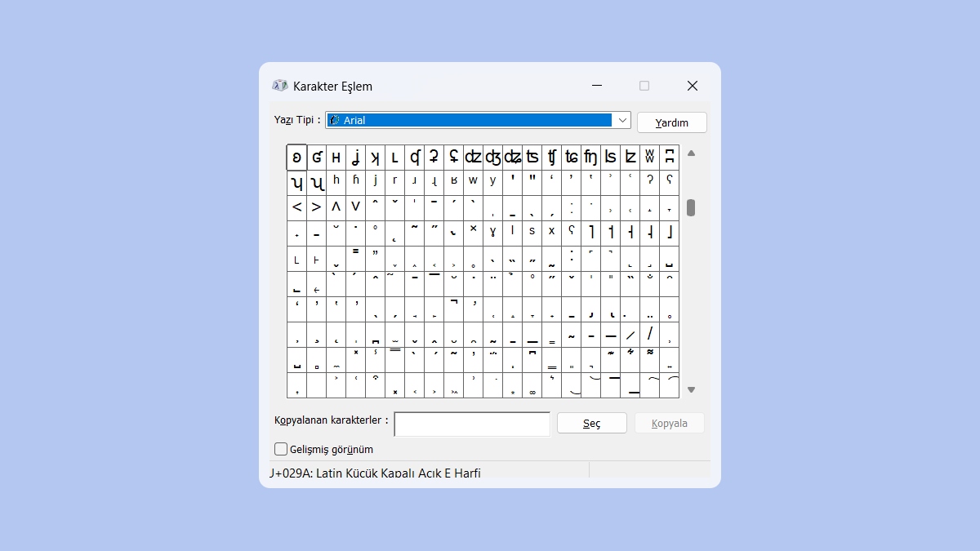Screen dimensions: 980x551
Task: Click in the Kopyalanan karakterler text field
Action: point(472,424)
